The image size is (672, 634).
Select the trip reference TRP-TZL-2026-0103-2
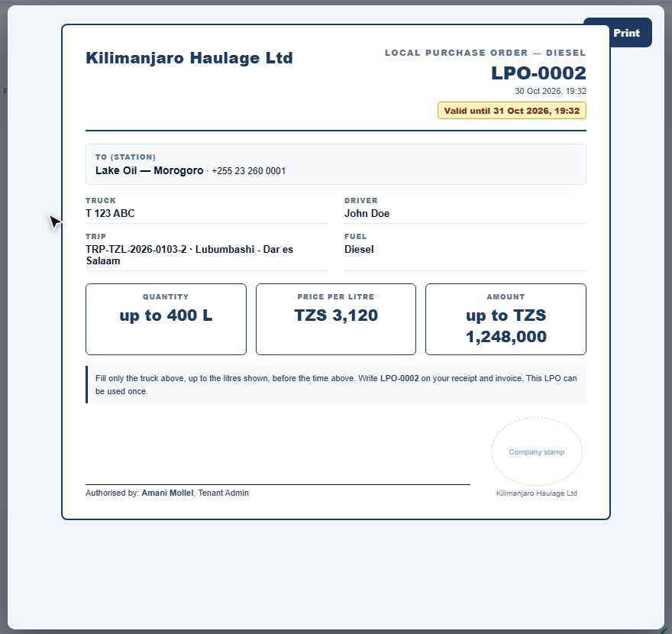click(136, 250)
